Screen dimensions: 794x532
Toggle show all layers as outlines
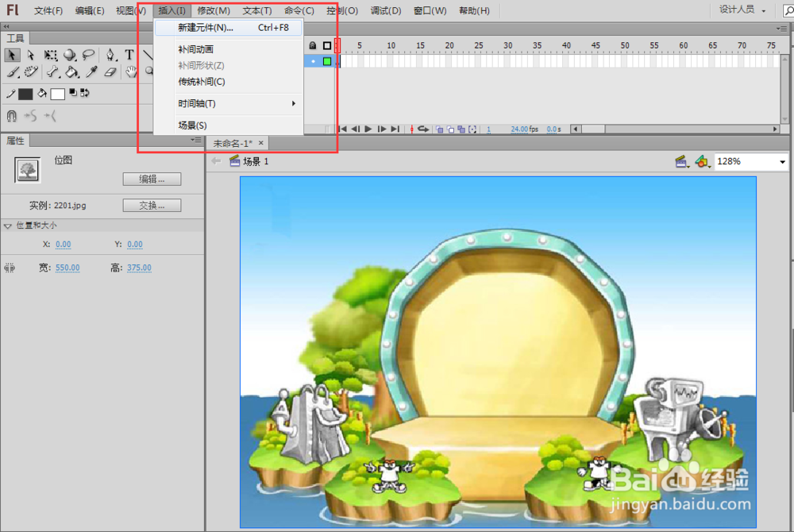pos(327,45)
